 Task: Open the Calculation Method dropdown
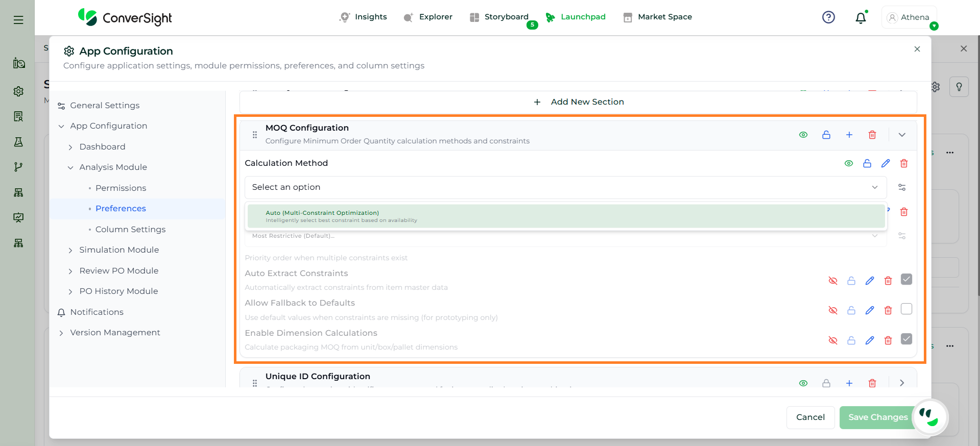[565, 187]
